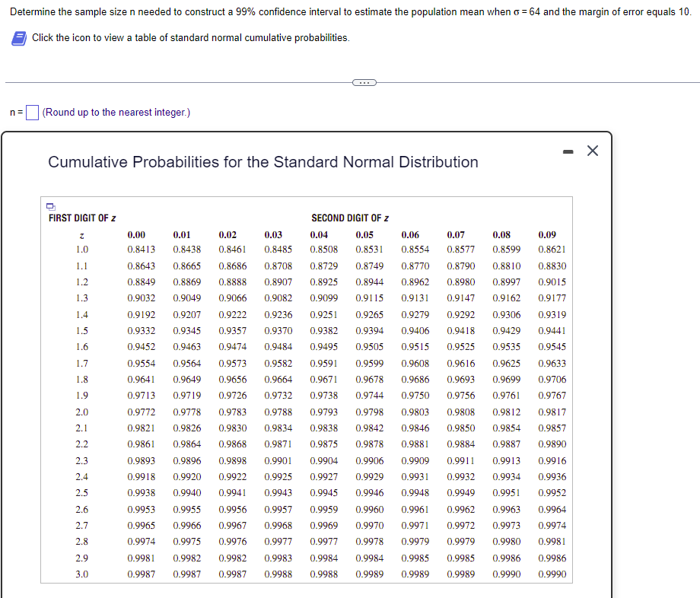The image size is (700, 598).
Task: Select cell 0.9505 in row 1.6
Action: point(370,347)
